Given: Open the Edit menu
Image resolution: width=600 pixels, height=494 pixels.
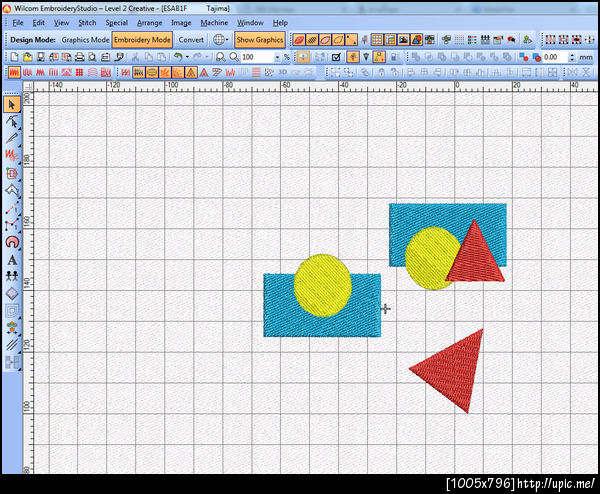Looking at the screenshot, I should (x=38, y=23).
